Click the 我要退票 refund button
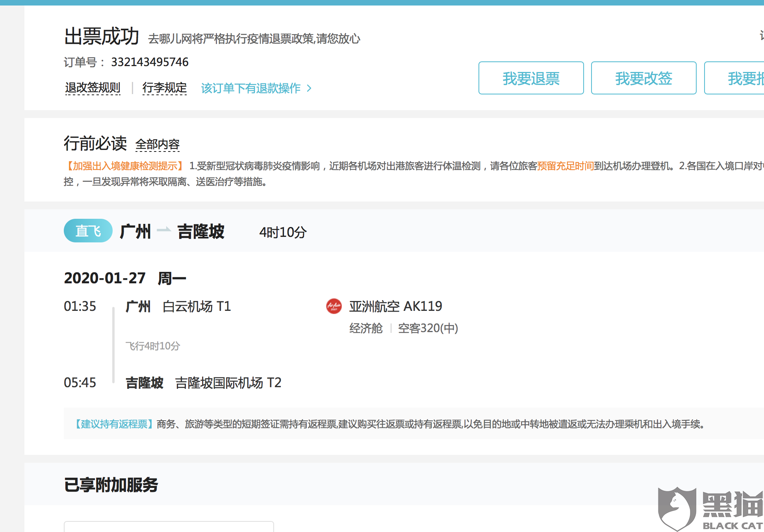The width and height of the screenshot is (764, 532). tap(531, 78)
